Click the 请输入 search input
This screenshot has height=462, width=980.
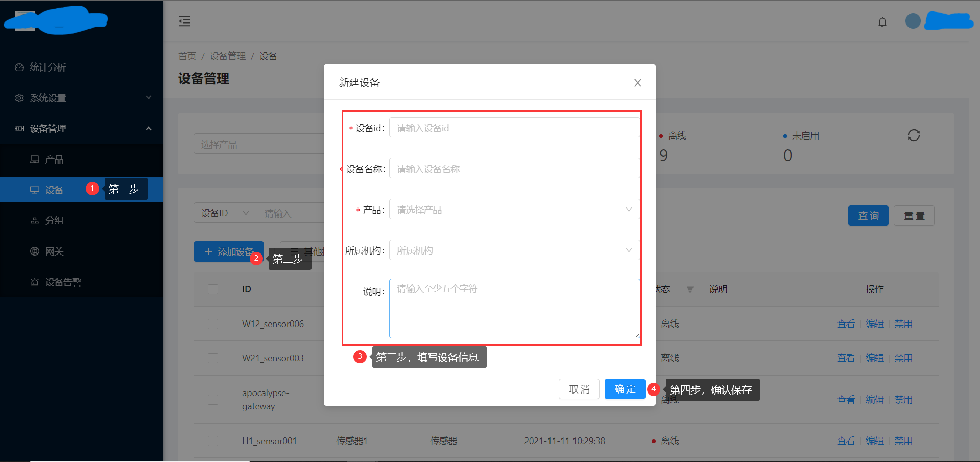291,213
